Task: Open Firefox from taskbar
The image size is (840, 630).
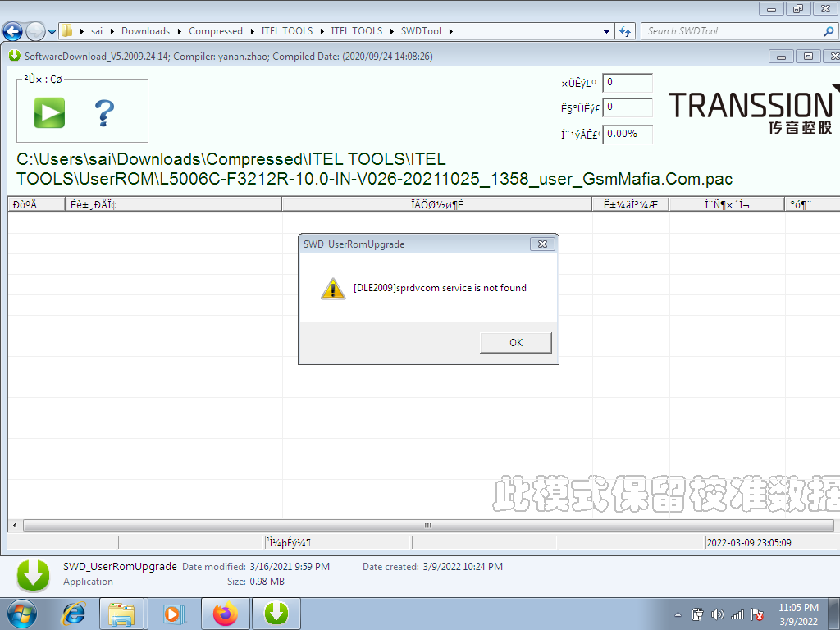Action: pyautogui.click(x=225, y=614)
